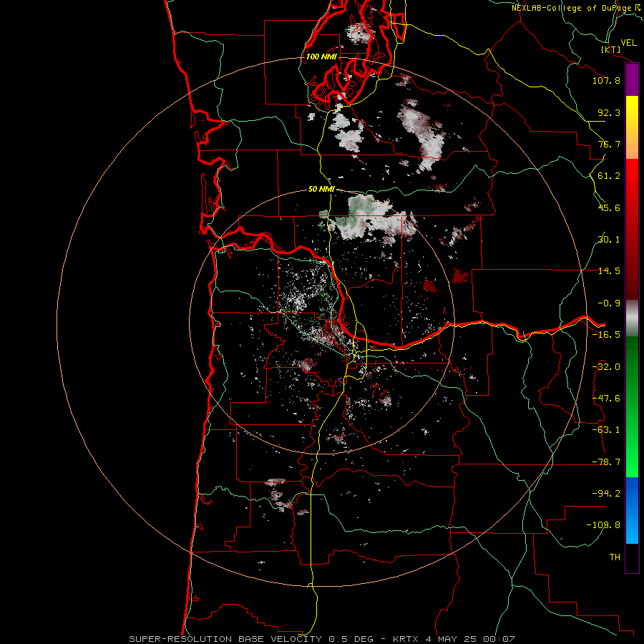Viewport: 644px width, 644px height.
Task: Click the gray near-zero segment of the color bar
Action: click(632, 318)
